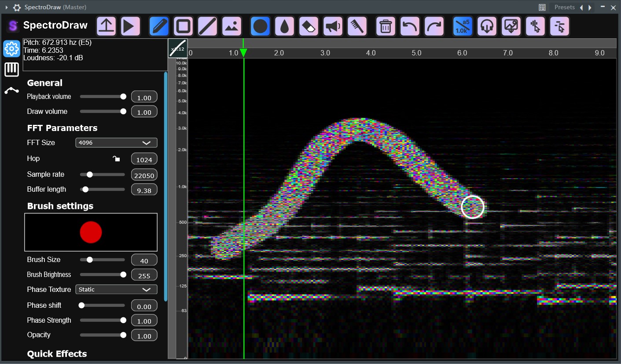
Task: Click the trash can clear icon
Action: (386, 26)
